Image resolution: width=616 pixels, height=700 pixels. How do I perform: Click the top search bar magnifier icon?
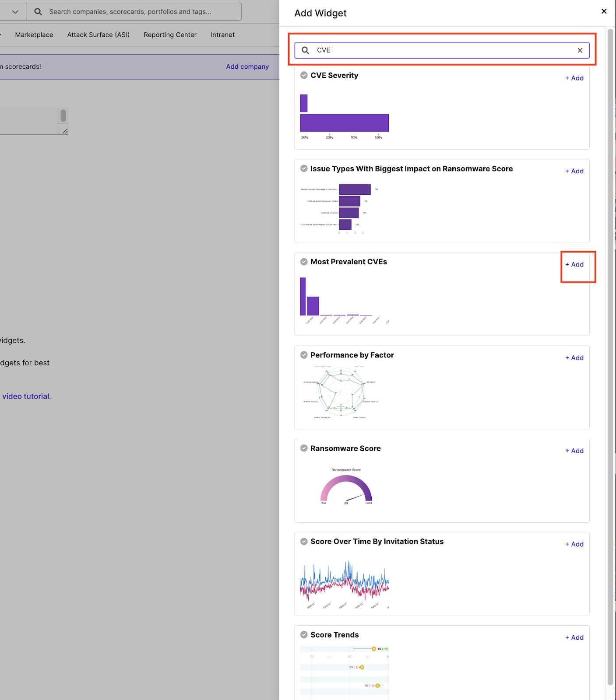pyautogui.click(x=38, y=12)
